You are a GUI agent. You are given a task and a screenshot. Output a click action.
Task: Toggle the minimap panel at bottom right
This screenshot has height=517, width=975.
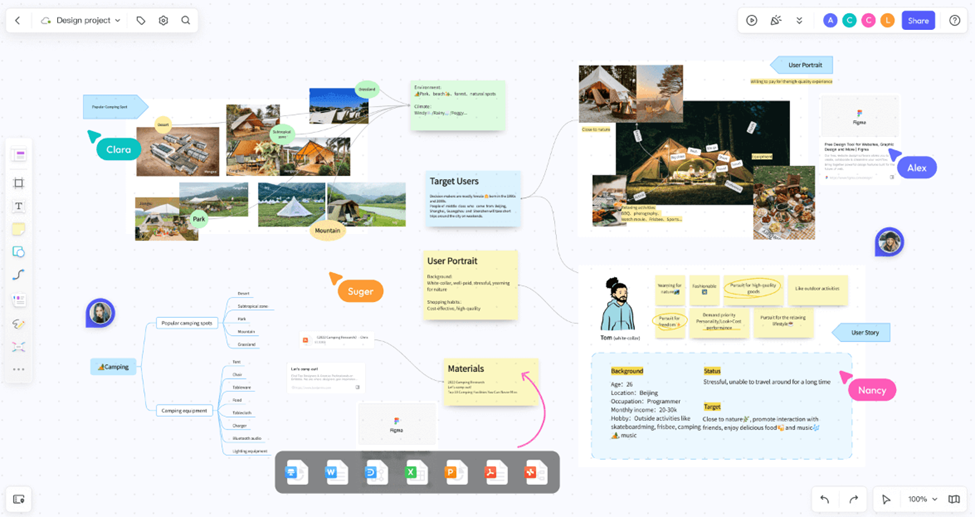[x=953, y=499]
